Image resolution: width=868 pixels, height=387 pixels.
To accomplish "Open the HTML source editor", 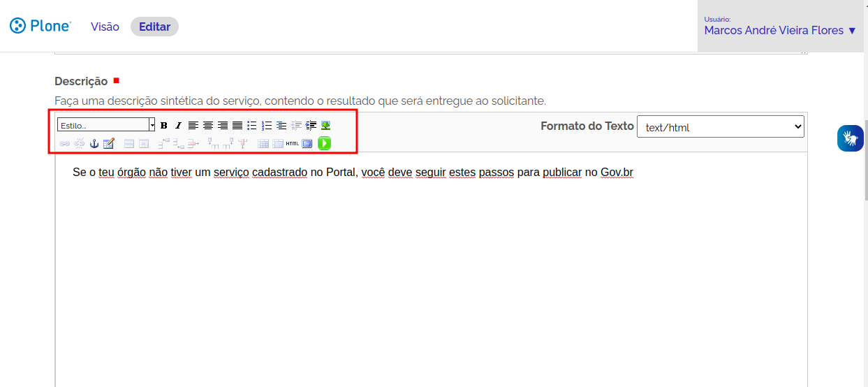I will pyautogui.click(x=292, y=143).
